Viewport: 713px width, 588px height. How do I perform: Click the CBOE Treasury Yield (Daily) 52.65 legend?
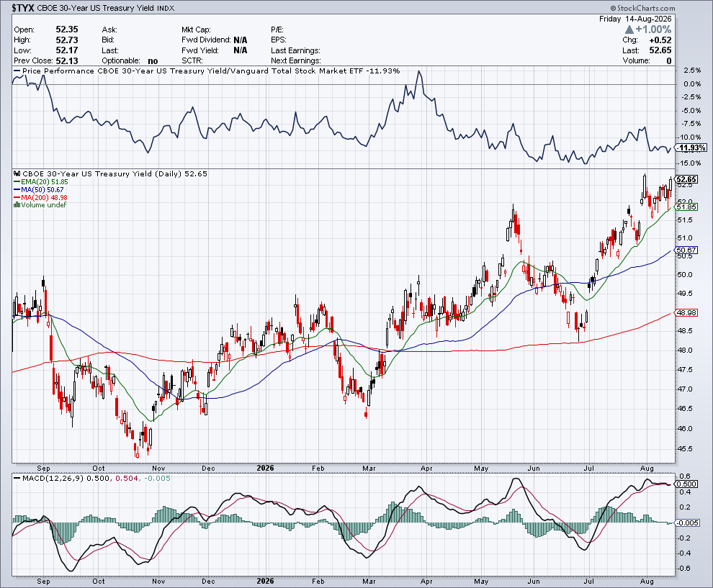(x=115, y=173)
